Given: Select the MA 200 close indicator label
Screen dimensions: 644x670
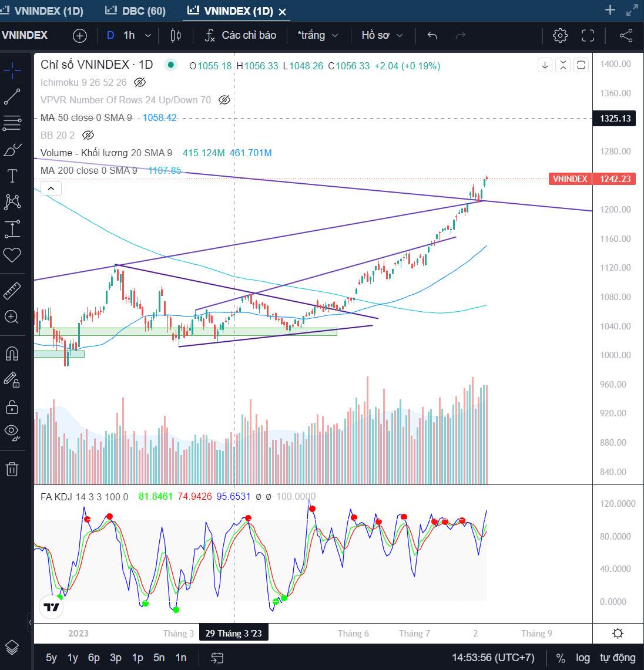Looking at the screenshot, I should pyautogui.click(x=89, y=170).
